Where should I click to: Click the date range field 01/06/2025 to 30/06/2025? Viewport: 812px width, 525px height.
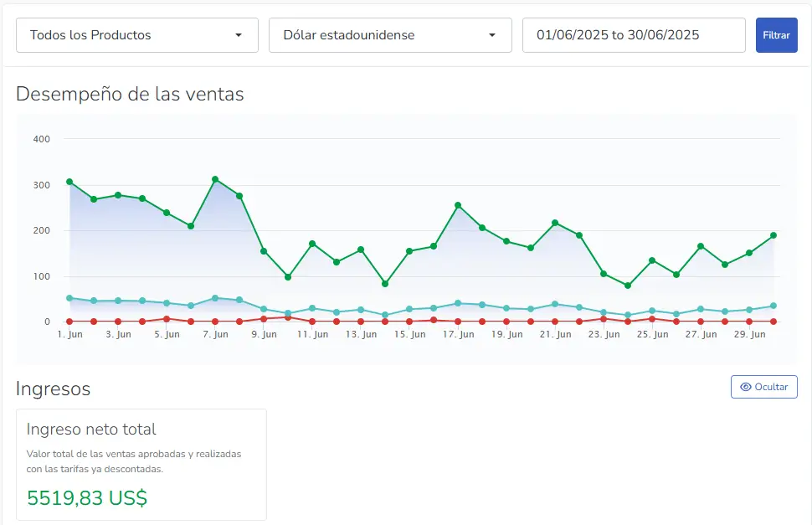(634, 35)
